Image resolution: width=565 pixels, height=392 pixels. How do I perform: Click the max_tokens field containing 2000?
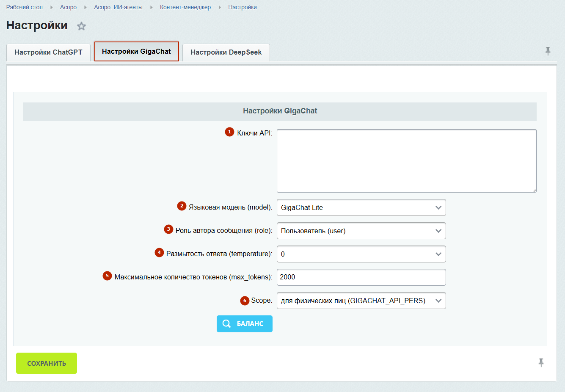[x=361, y=277]
